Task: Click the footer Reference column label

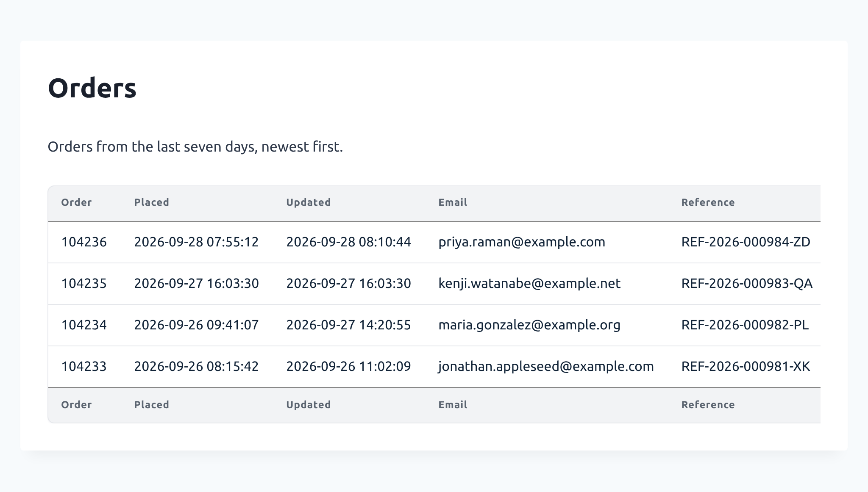Action: coord(708,405)
